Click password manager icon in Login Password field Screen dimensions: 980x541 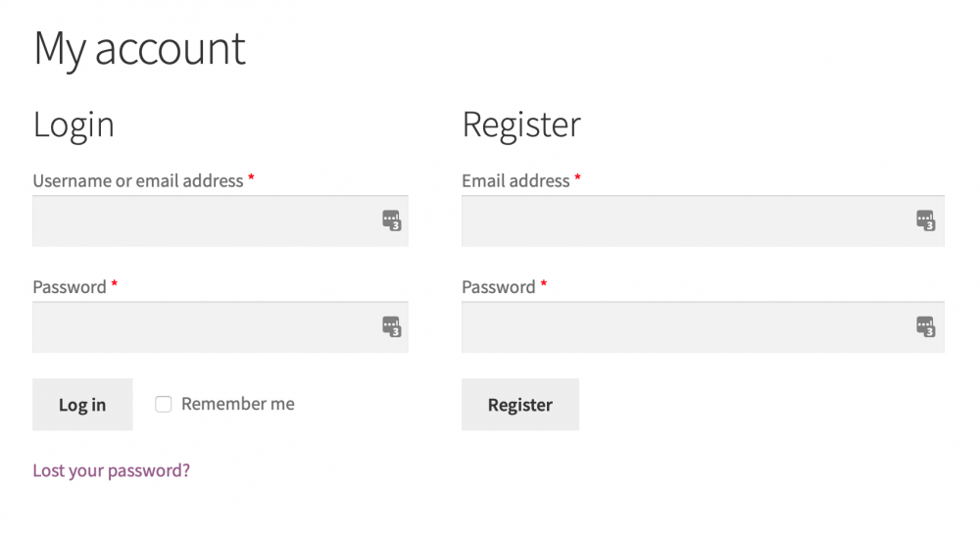(391, 326)
